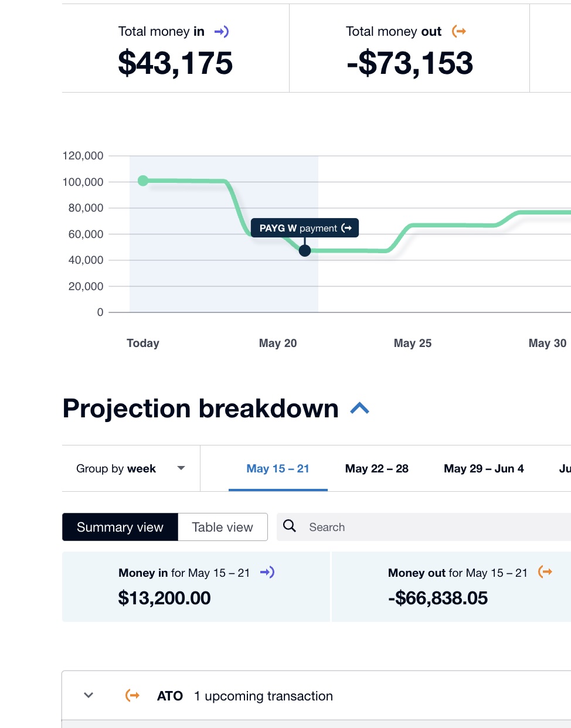
Task: Click the orange money-out icon in ATO row
Action: click(x=133, y=695)
